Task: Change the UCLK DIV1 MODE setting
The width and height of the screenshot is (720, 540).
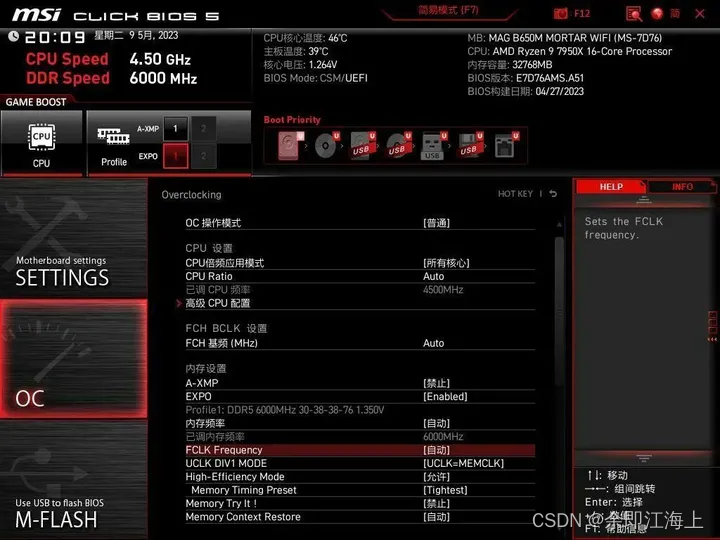Action: point(360,463)
